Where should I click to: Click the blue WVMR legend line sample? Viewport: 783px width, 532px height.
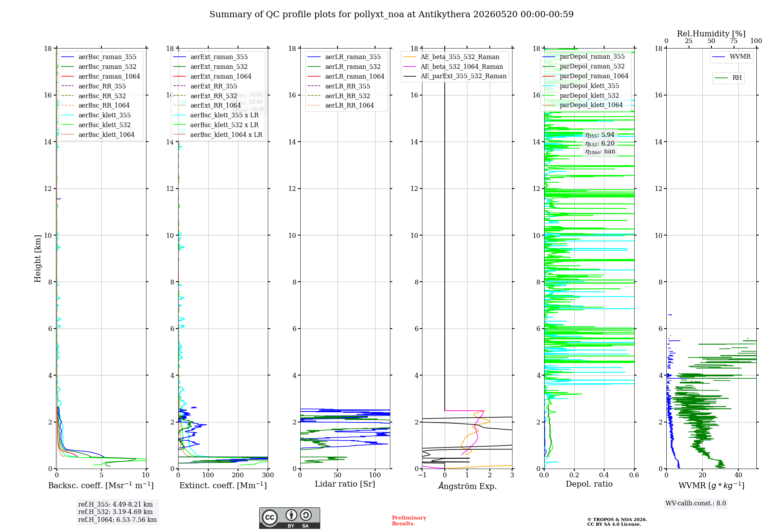[x=719, y=57]
